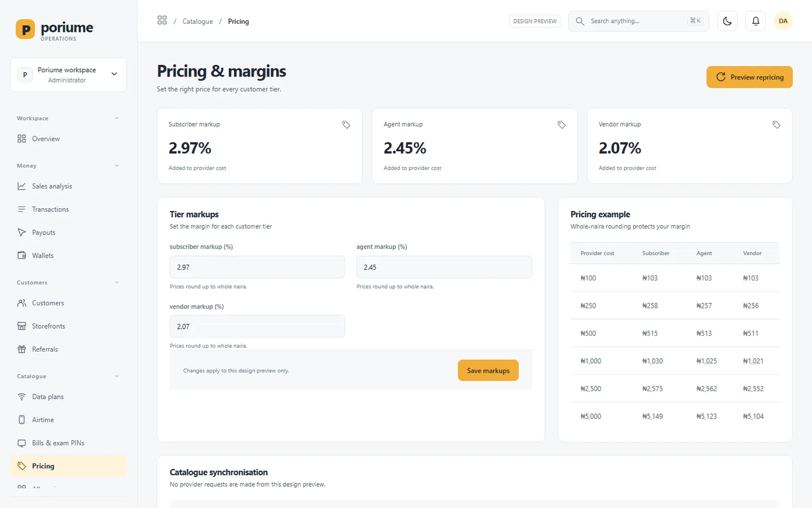Open notifications bell
This screenshot has height=508, width=812.
[756, 21]
